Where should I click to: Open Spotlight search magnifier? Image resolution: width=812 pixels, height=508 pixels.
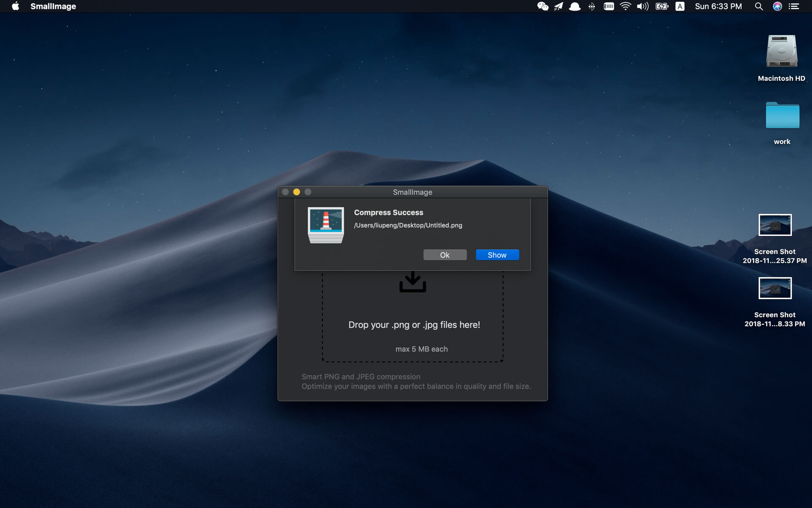pos(759,6)
